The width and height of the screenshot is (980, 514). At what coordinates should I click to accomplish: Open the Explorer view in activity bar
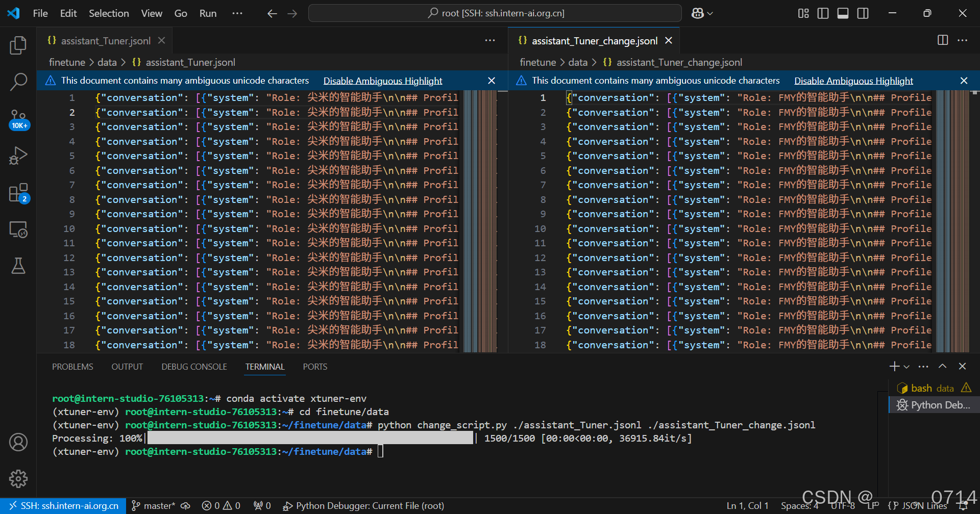(18, 45)
